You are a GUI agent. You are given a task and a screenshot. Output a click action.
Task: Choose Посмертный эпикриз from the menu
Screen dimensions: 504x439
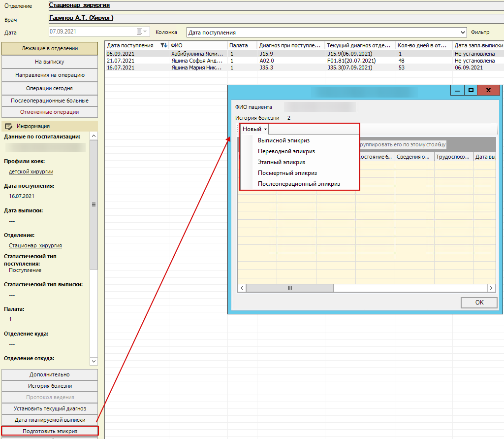287,173
